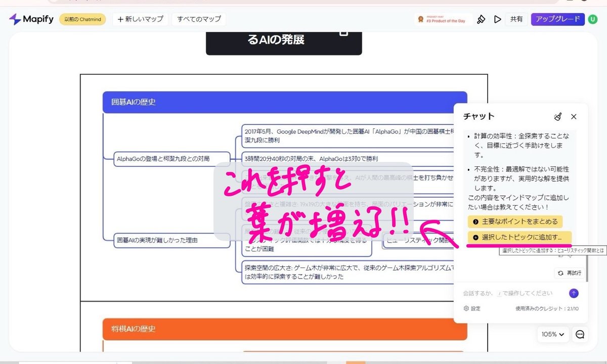This screenshot has width=607, height=364.
Task: Click 使用済みのクレジット：2.1/10 text
Action: point(547,308)
